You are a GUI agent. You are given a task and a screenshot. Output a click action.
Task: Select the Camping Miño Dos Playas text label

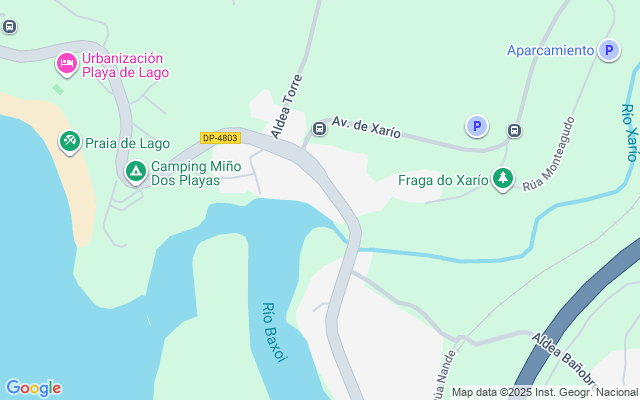tap(196, 173)
